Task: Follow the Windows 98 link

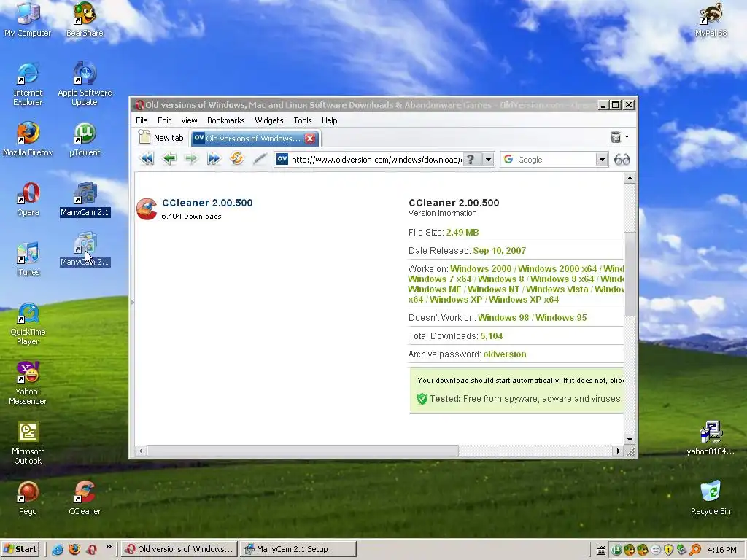Action: pos(503,318)
